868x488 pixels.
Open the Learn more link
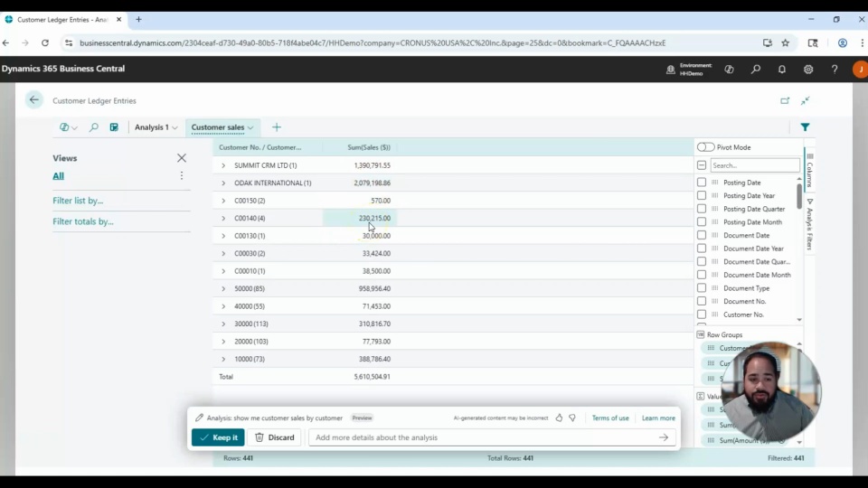pos(658,418)
